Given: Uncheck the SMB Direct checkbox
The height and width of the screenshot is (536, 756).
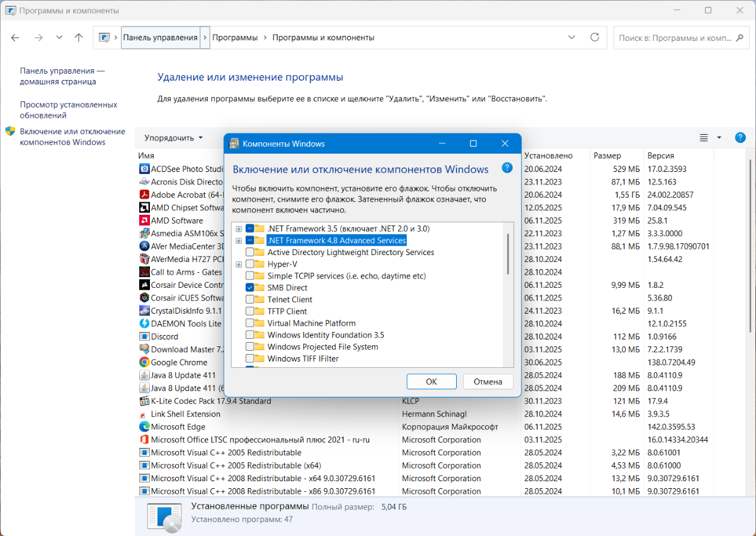Looking at the screenshot, I should coord(250,288).
